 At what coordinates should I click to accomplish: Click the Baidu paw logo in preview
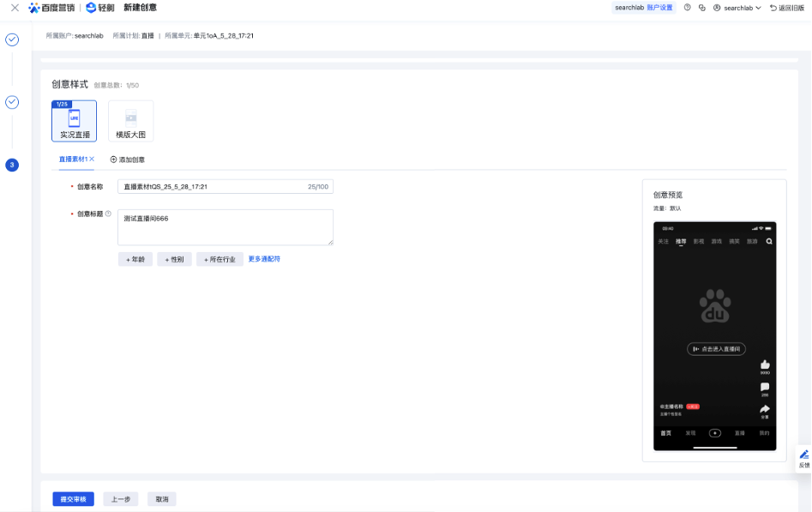point(715,306)
